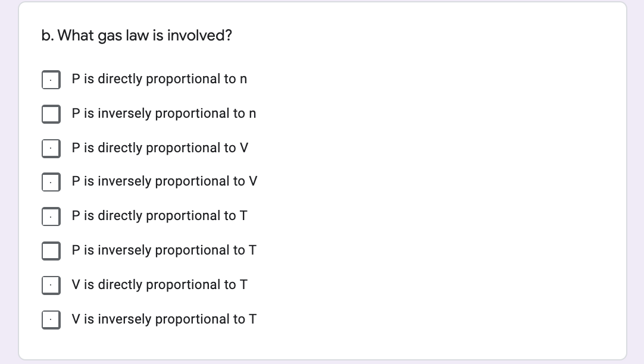The width and height of the screenshot is (644, 364).
Task: Check the 'P is directly proportional to n' checkbox
Action: 51,79
